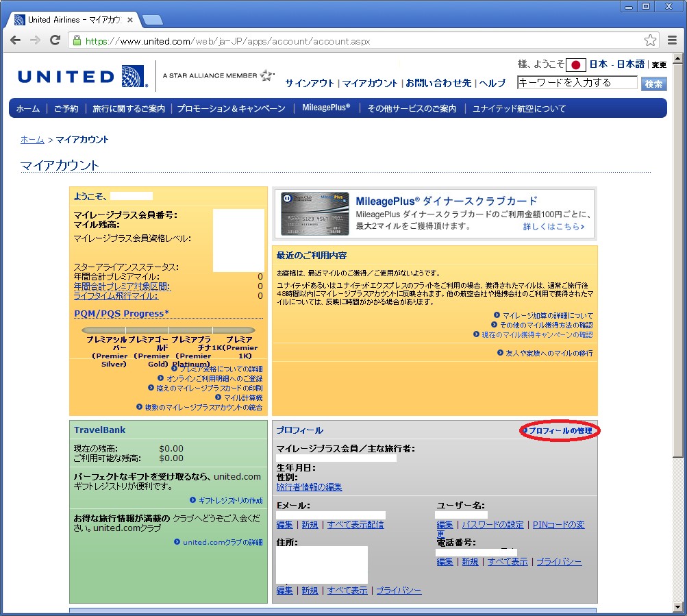Click すべて表示 under 電話番号
687x616 pixels.
508,562
